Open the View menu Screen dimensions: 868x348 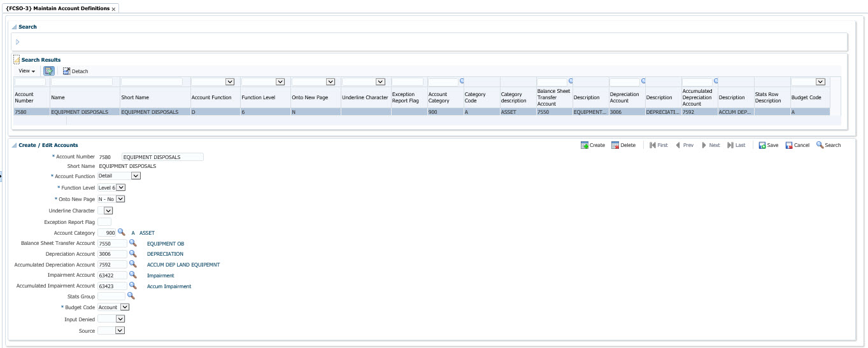tap(27, 71)
